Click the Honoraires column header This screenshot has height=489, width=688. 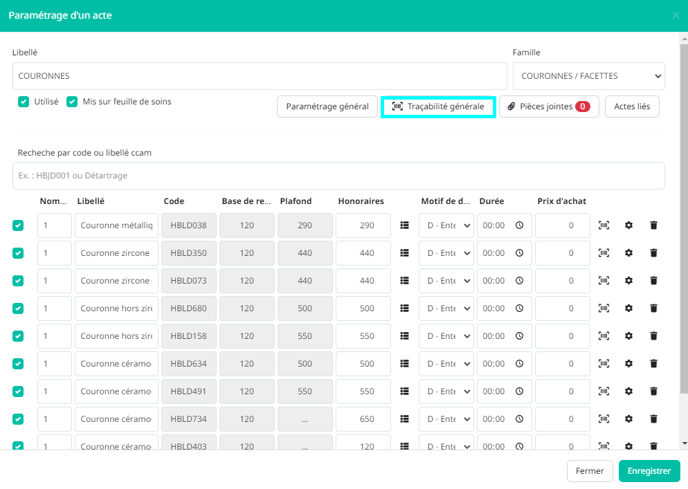click(361, 201)
